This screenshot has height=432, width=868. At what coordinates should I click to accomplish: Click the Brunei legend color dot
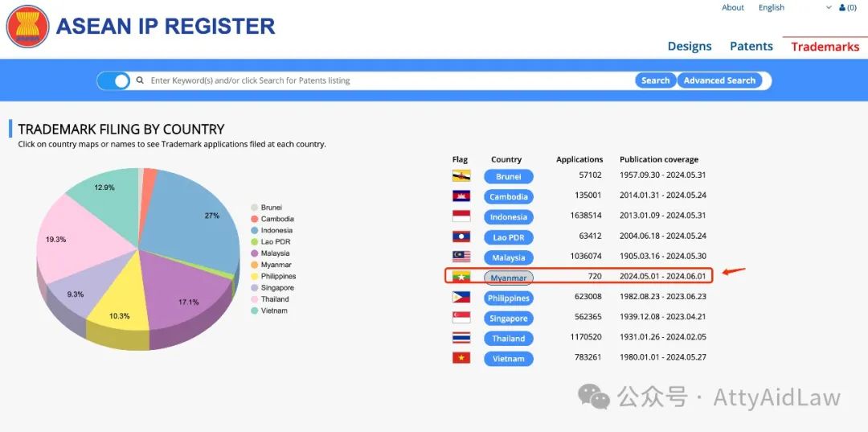254,208
